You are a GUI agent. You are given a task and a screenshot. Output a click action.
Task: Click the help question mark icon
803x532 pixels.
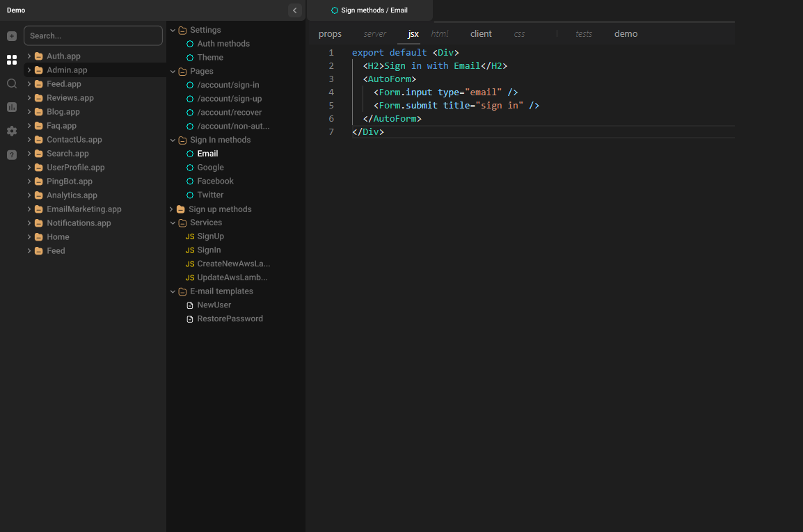click(11, 154)
